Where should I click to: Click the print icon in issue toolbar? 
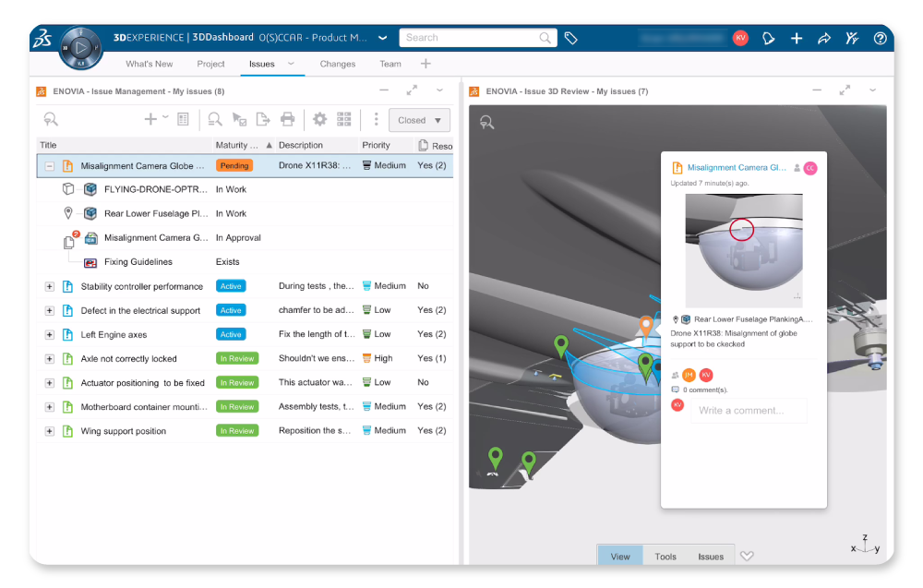click(x=287, y=119)
